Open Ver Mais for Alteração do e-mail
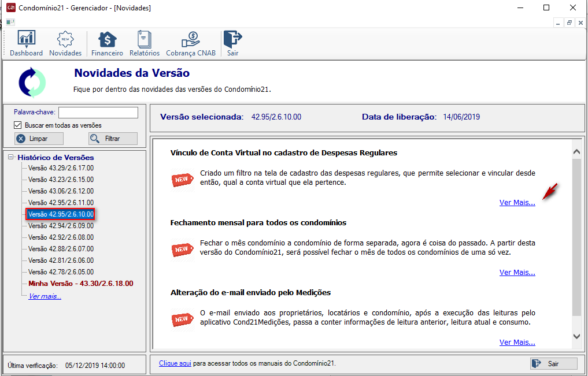Screen dimensions: 588x376 pyautogui.click(x=517, y=342)
